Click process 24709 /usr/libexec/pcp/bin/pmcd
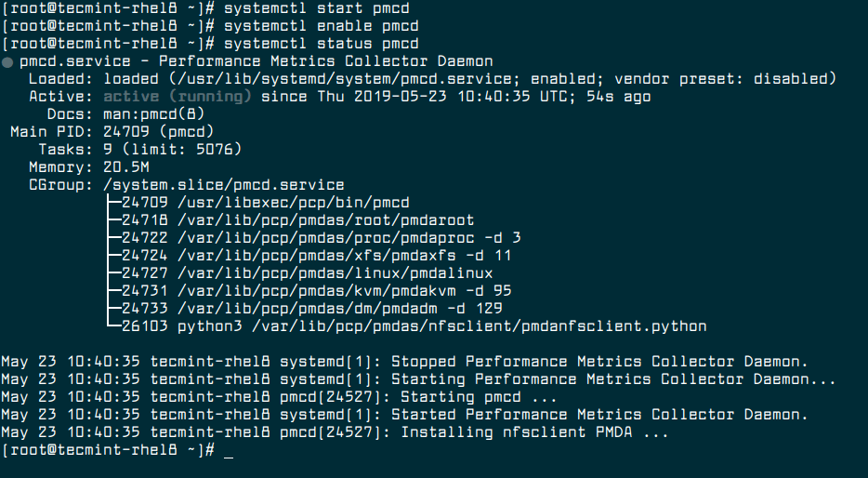This screenshot has height=478, width=868. tap(266, 203)
